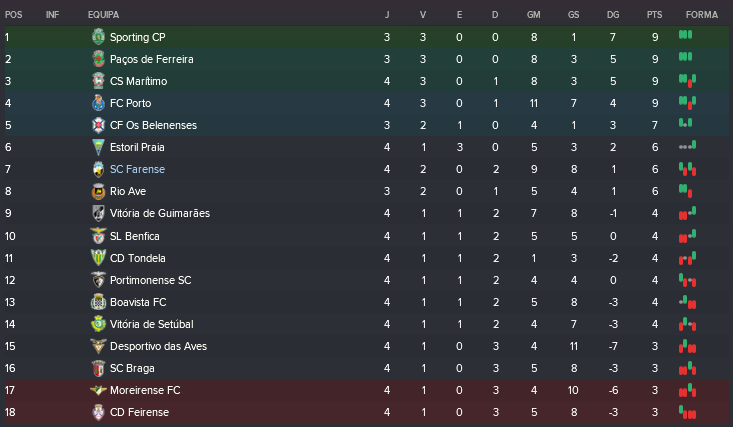
Task: Click the SC Braga club badge
Action: pyautogui.click(x=98, y=368)
